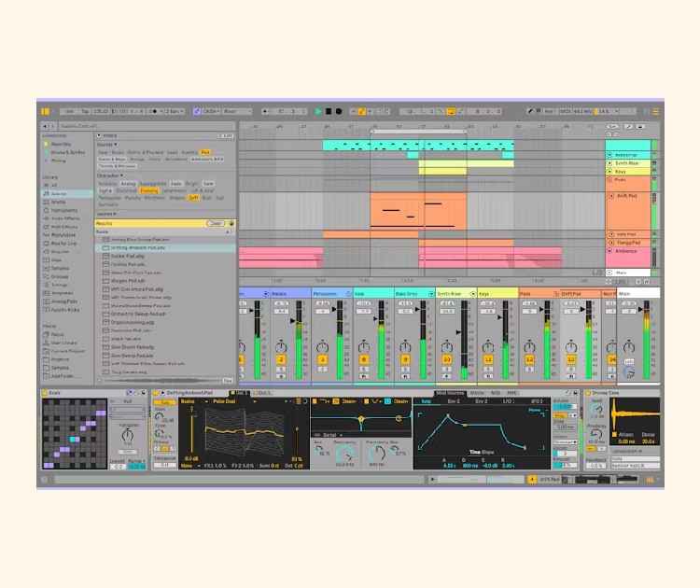700x588 pixels.
Task: Collapse the Sounds filter group arrow
Action: pos(116,145)
